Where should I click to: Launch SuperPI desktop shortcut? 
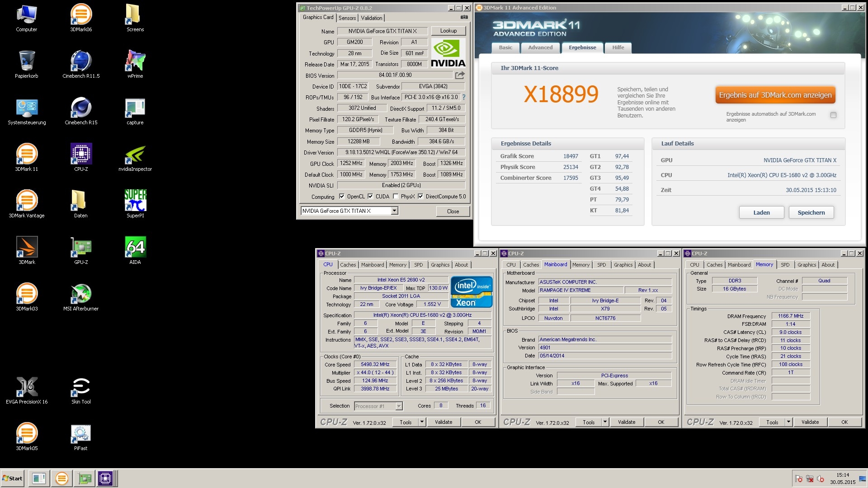tap(135, 204)
